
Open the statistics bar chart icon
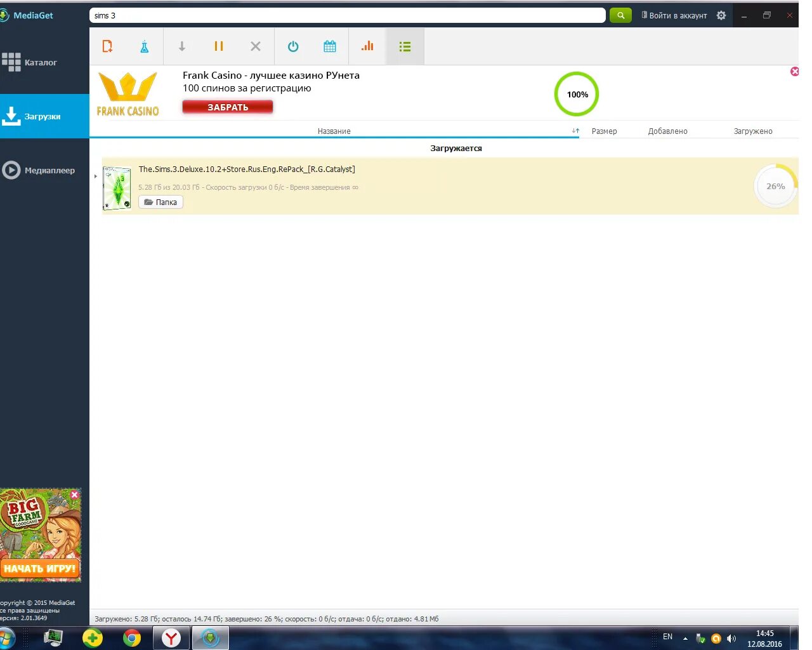pyautogui.click(x=367, y=46)
